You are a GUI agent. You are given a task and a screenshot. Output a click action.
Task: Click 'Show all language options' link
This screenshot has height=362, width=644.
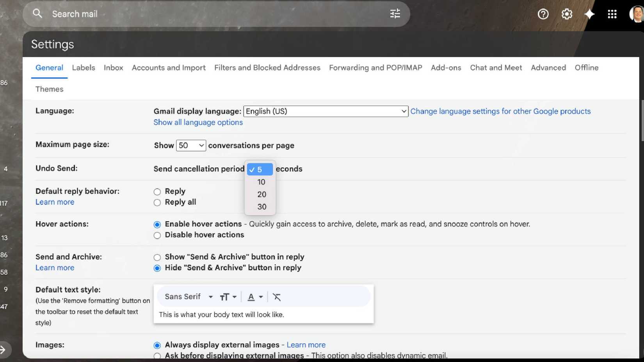tap(198, 122)
